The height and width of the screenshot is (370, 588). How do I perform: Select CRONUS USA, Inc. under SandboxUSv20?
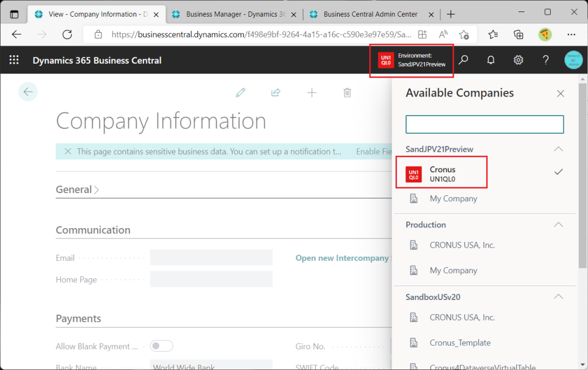click(462, 318)
